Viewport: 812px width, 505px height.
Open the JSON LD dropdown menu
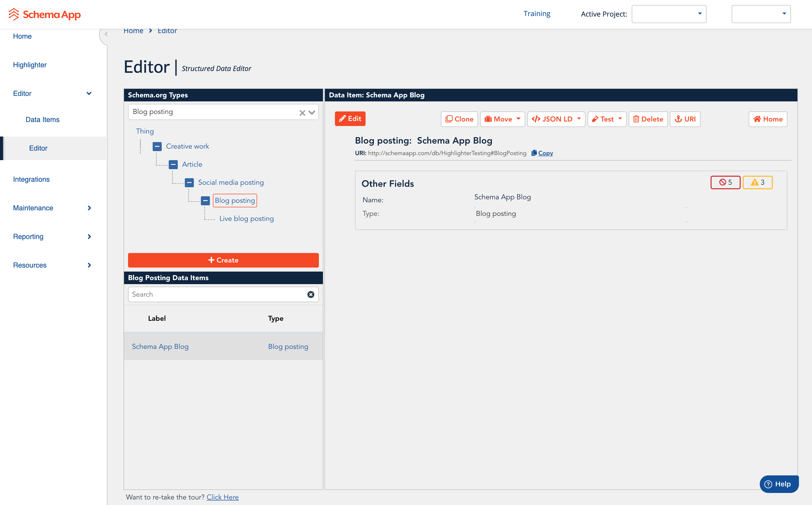[x=556, y=119]
